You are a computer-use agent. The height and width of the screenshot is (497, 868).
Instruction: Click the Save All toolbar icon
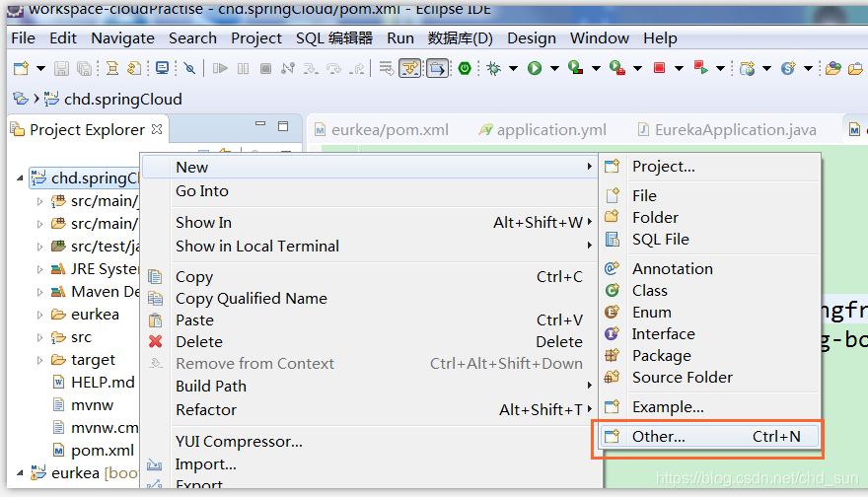pos(84,68)
